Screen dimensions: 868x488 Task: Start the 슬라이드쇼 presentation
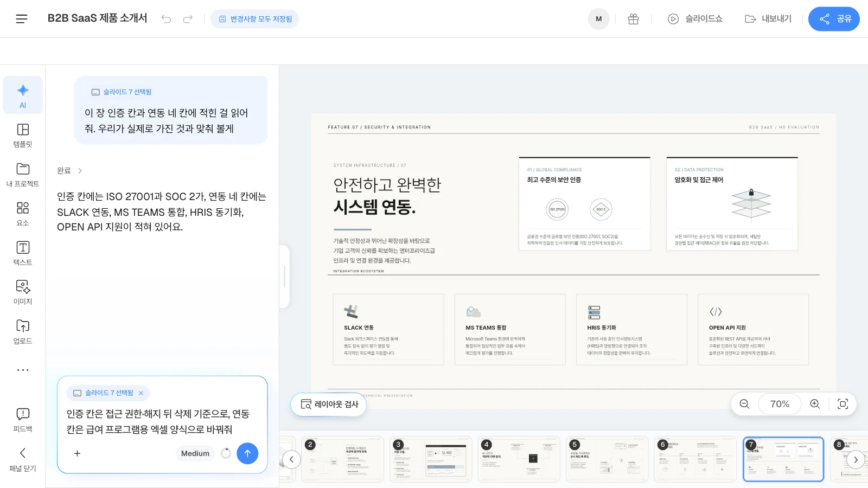pyautogui.click(x=695, y=19)
